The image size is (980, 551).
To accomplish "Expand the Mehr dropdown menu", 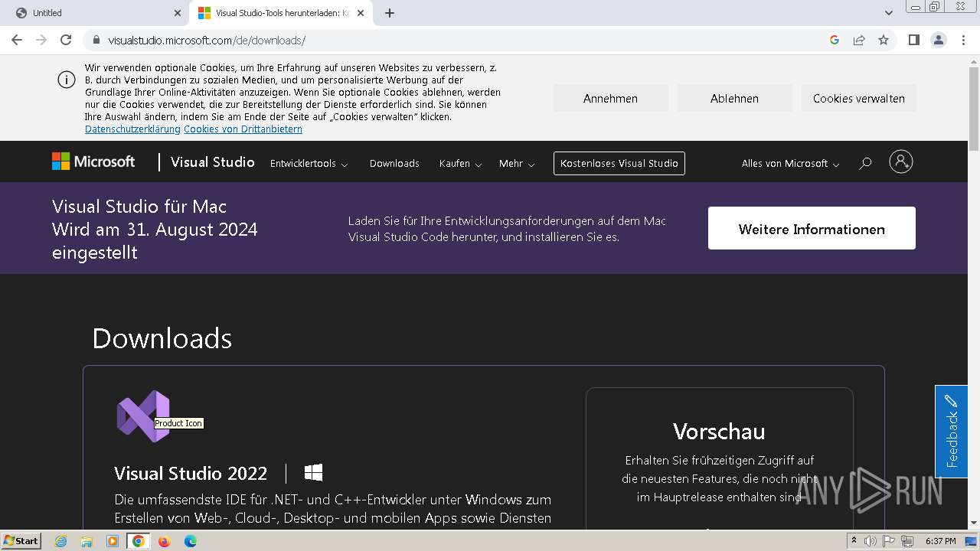I will (x=517, y=164).
